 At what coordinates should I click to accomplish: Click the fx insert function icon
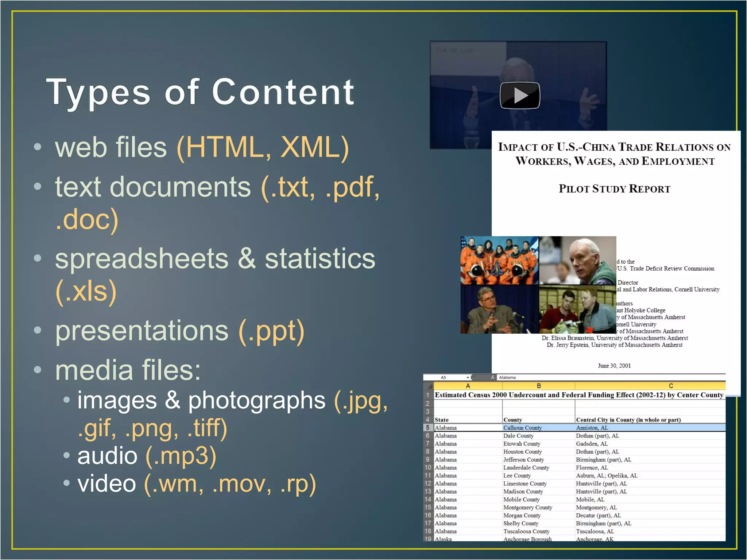(x=492, y=377)
